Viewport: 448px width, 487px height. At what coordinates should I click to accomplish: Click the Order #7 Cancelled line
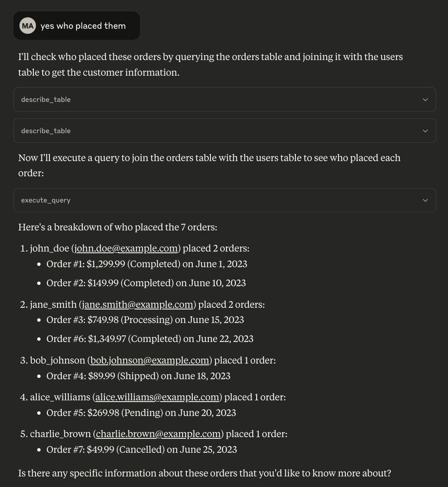[x=142, y=450]
